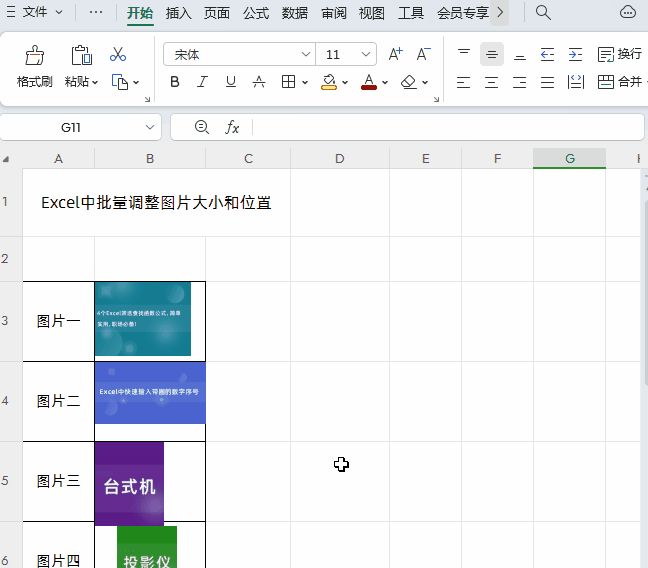Switch to 插入 tab

179,13
